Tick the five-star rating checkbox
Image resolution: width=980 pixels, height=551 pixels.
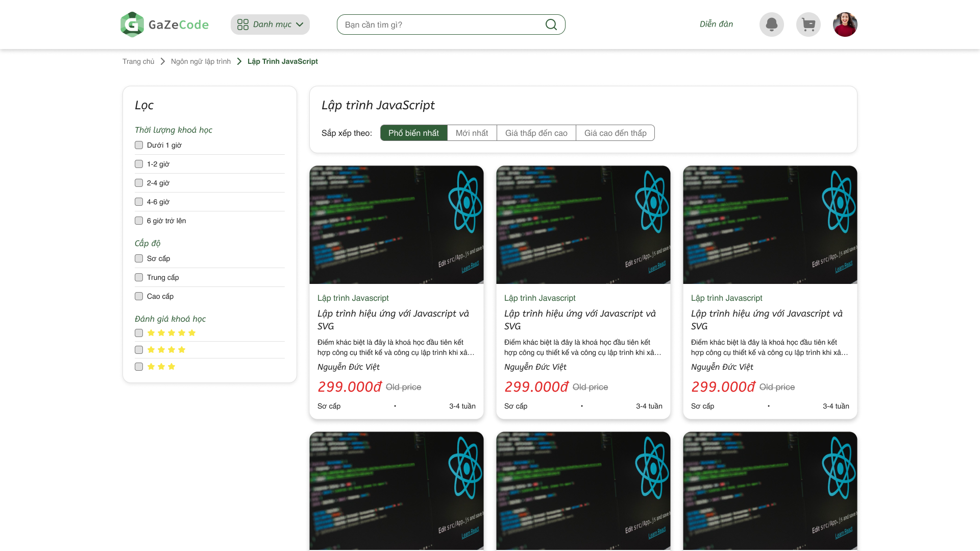(x=139, y=333)
